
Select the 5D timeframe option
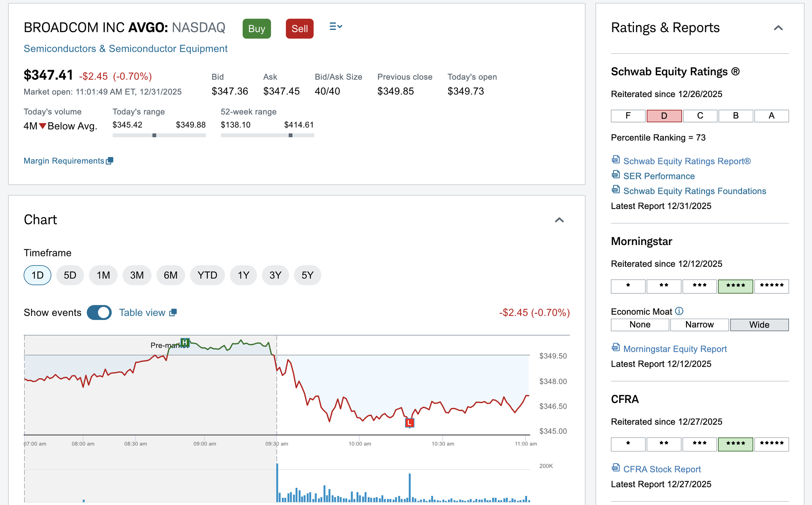click(70, 275)
